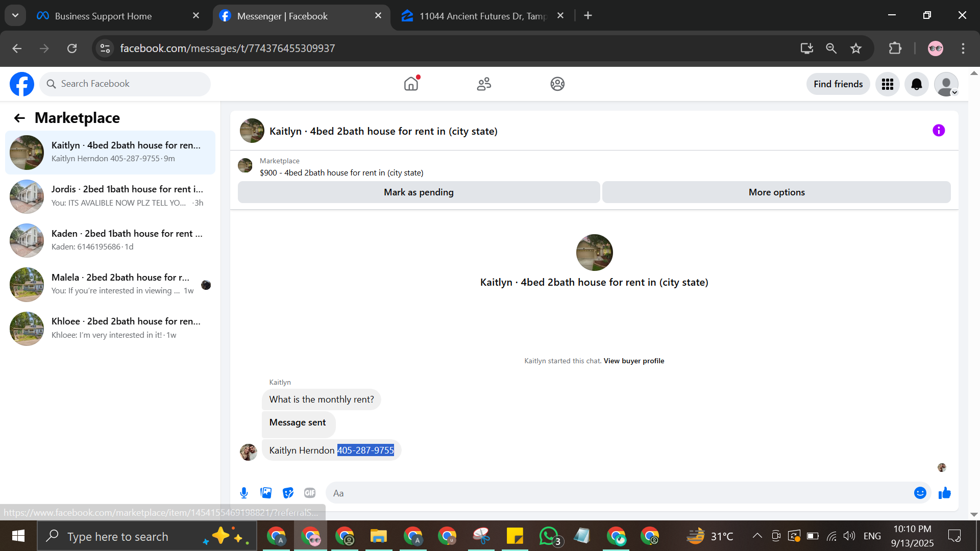Open the Windows notification center
Image resolution: width=980 pixels, height=551 pixels.
point(954,536)
